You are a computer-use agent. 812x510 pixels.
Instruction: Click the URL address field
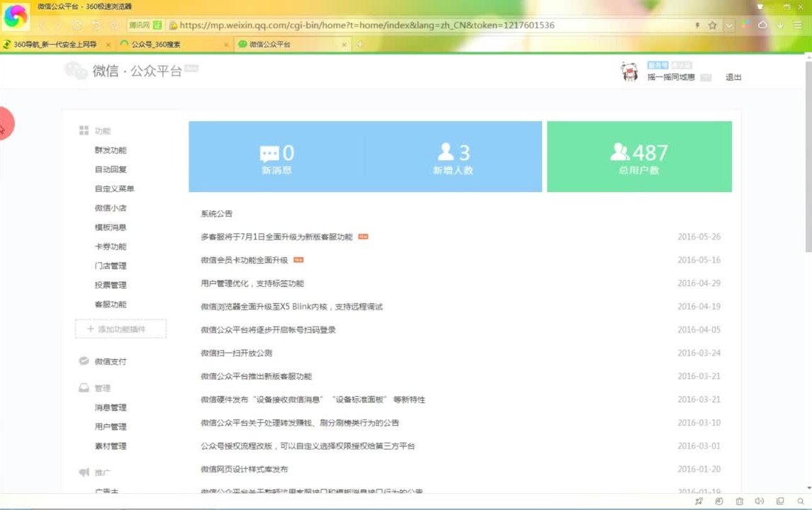pos(366,25)
